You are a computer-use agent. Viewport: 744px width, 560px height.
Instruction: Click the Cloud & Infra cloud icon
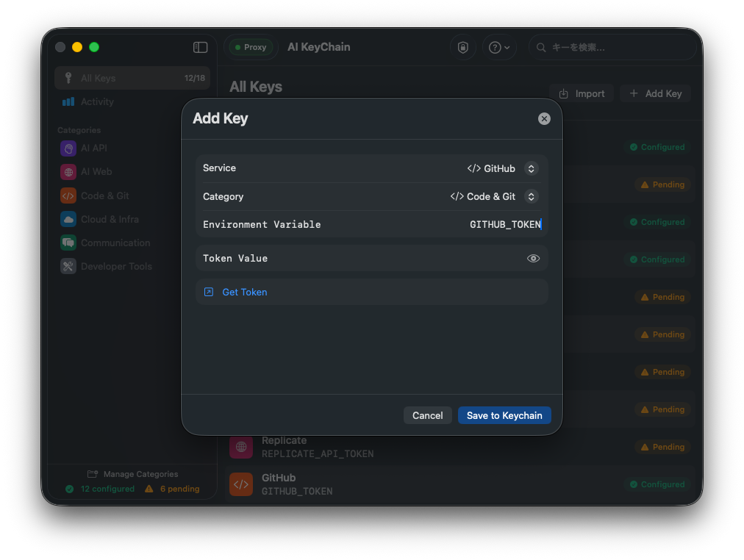point(68,219)
